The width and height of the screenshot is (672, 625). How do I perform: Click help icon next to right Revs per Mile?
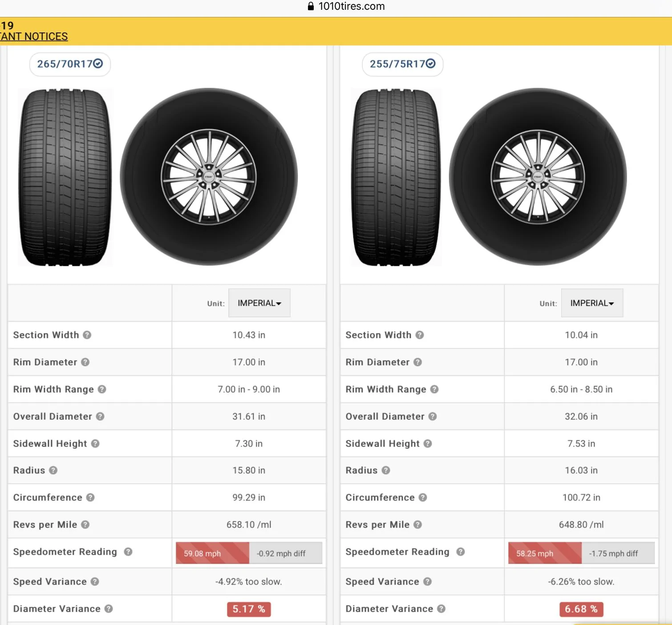point(417,524)
